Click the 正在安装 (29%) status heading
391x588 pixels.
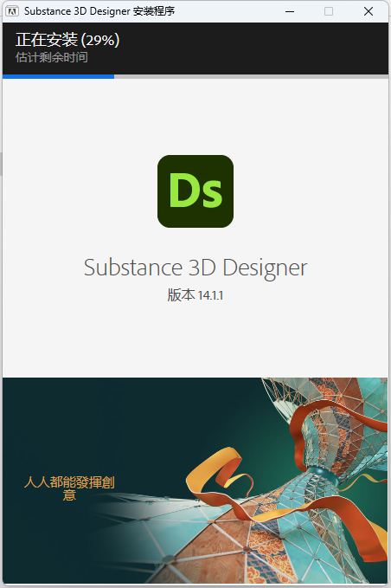[x=67, y=40]
